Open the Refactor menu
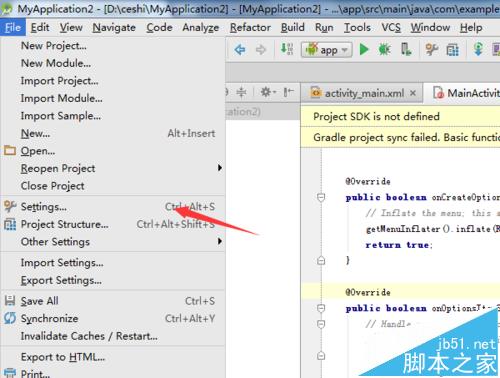This screenshot has height=378, width=500. (x=250, y=27)
